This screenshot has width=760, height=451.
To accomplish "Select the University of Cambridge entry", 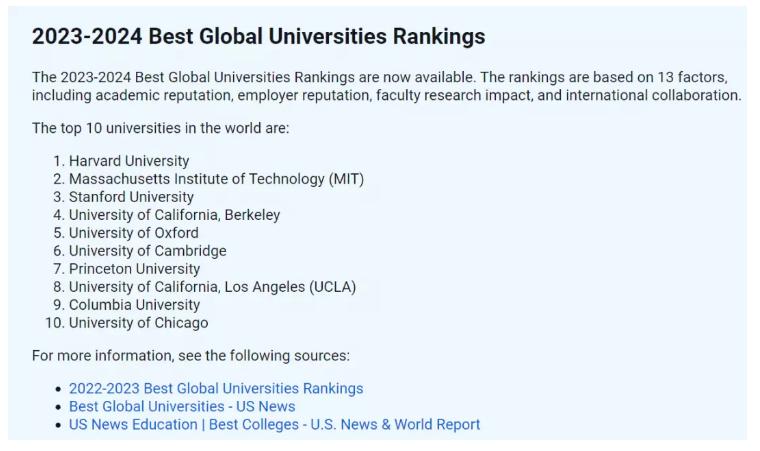I will click(147, 251).
